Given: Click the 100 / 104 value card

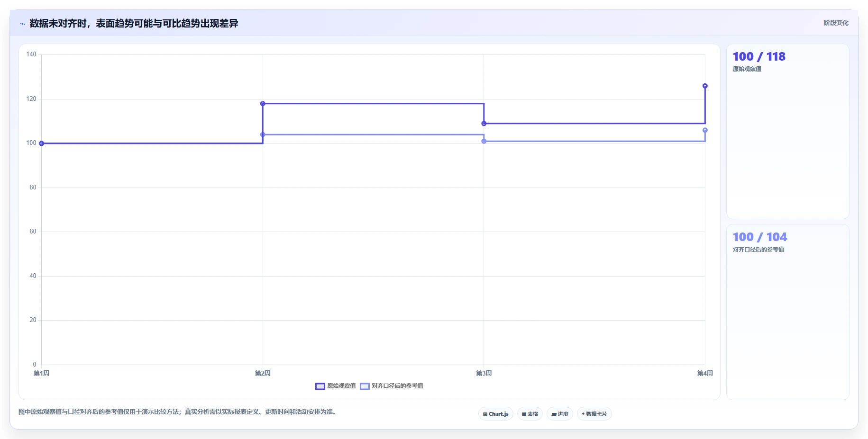Looking at the screenshot, I should (x=787, y=312).
